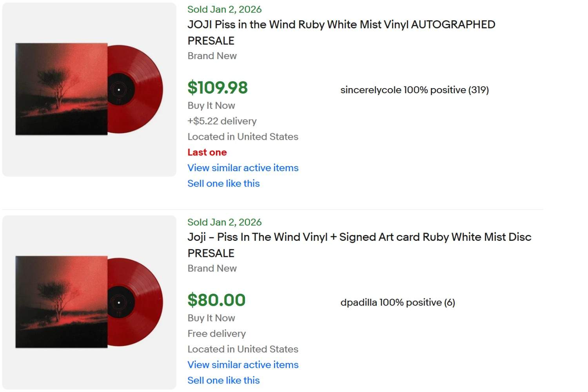Select Sell one like this under the autographed vinyl
This screenshot has width=588, height=392.
223,183
